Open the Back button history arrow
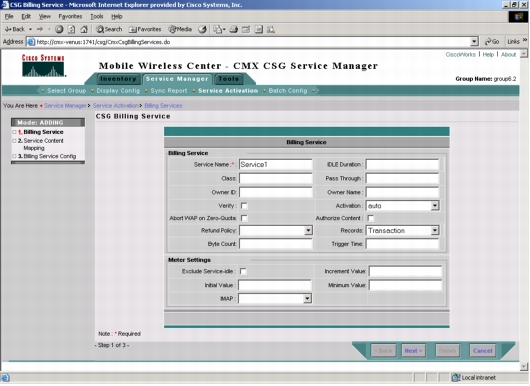530x386 pixels. 30,29
